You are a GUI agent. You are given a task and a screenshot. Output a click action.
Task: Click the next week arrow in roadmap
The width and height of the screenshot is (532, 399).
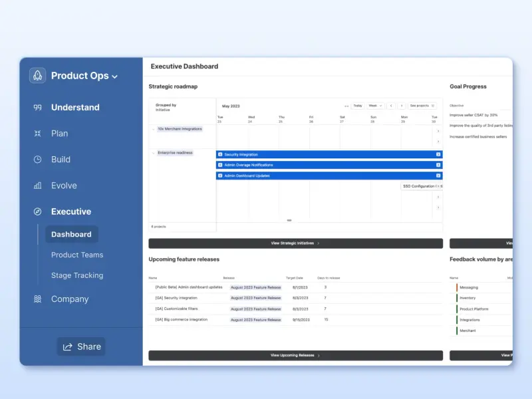click(x=402, y=106)
